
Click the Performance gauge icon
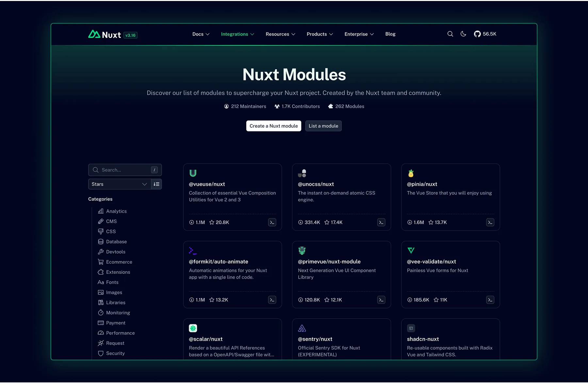coord(101,333)
